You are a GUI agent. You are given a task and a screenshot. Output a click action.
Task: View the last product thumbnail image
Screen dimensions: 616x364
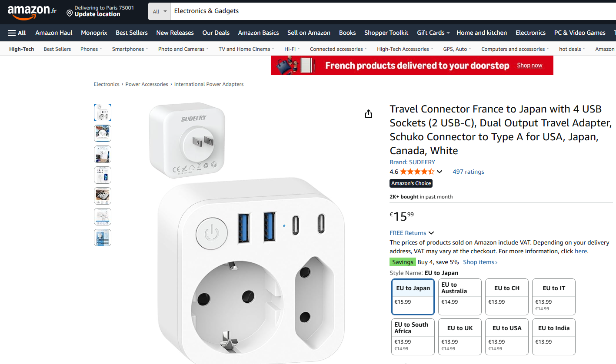(x=103, y=238)
